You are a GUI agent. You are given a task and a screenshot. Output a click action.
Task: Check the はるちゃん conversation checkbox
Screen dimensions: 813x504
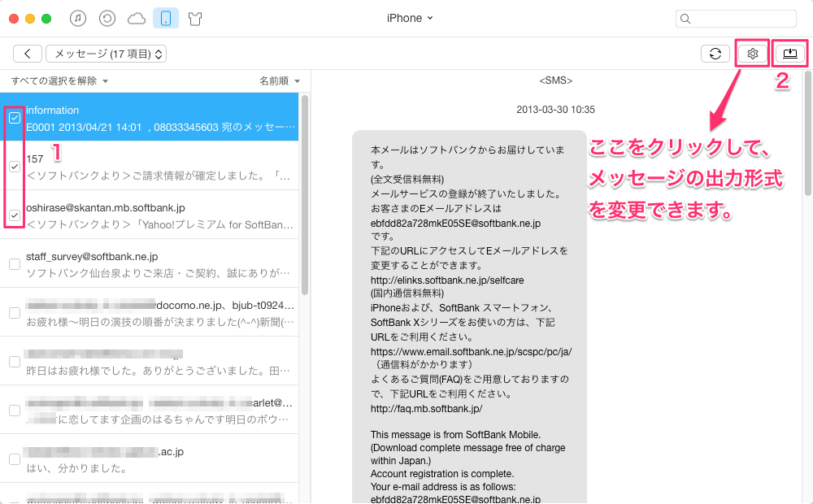[x=15, y=411]
